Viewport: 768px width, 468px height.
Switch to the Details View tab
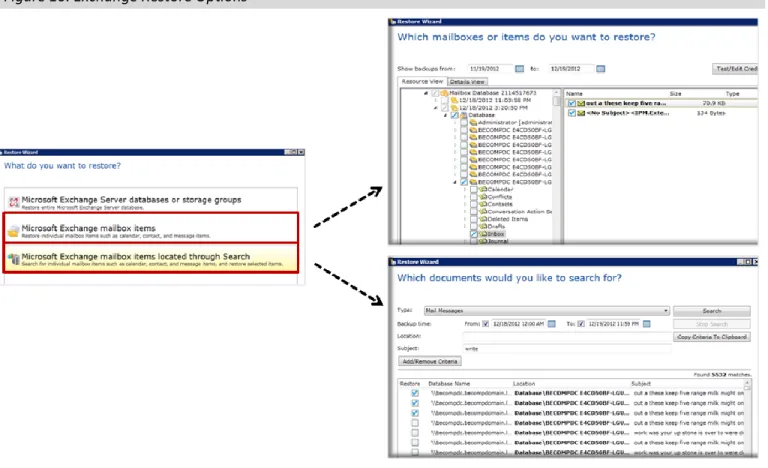pos(467,82)
